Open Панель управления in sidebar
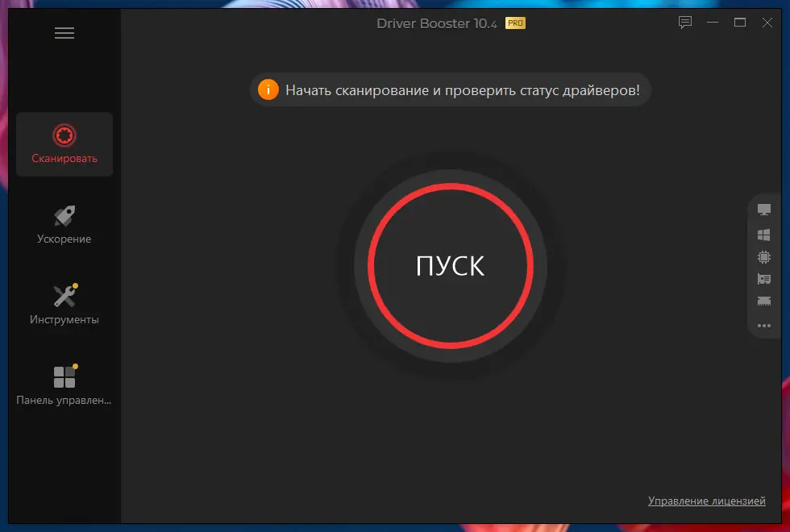 [64, 386]
